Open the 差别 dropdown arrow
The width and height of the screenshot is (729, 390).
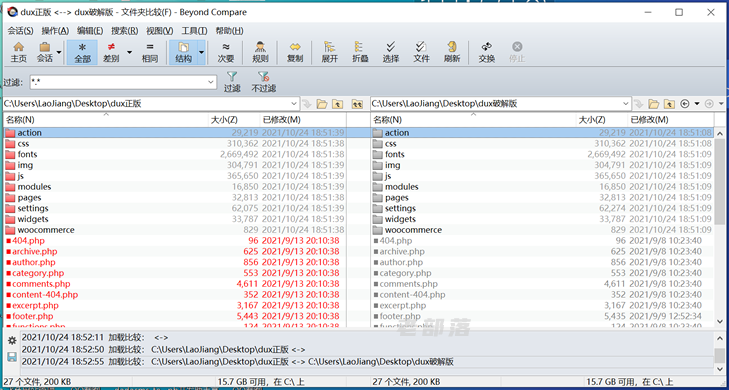pyautogui.click(x=129, y=52)
